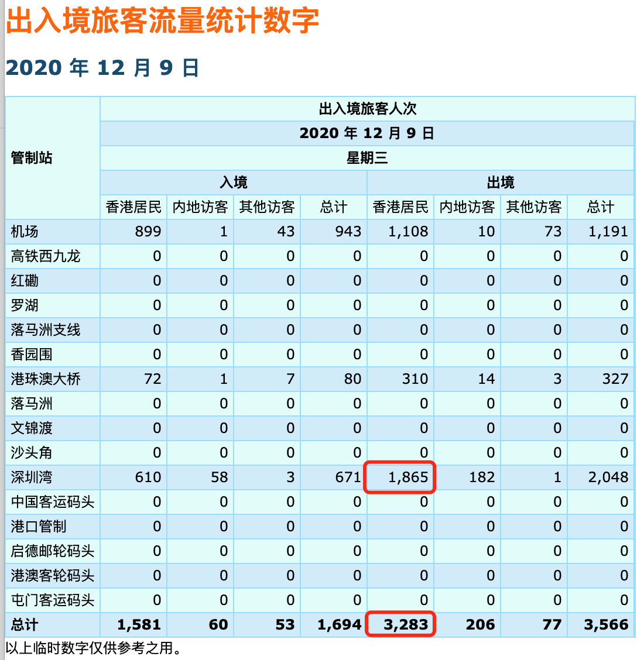Click the 出境 section header
The image size is (644, 660).
point(501,182)
